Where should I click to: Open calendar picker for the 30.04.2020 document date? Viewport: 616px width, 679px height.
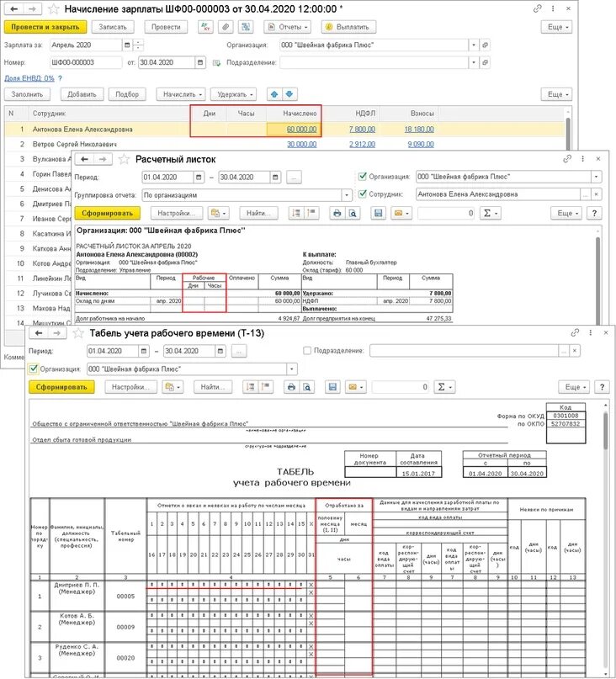tap(200, 62)
